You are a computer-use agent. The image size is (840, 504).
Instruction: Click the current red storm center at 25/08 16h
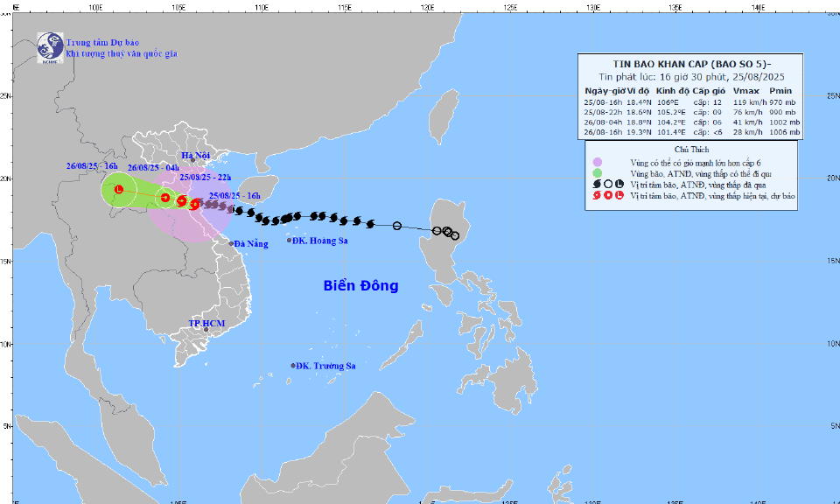(194, 204)
